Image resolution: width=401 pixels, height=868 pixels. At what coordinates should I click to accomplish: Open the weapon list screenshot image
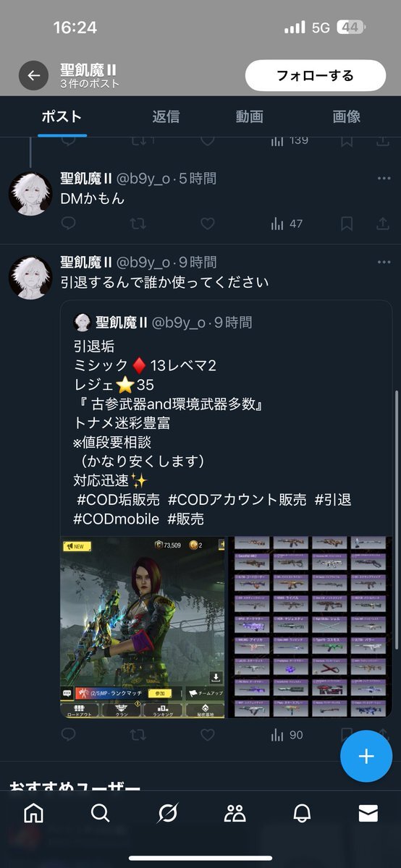coord(310,627)
